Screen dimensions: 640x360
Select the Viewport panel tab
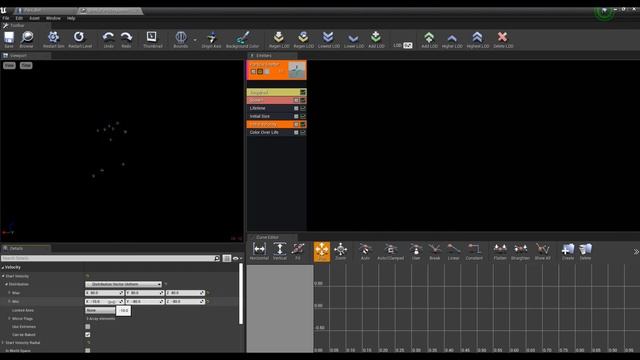point(18,56)
